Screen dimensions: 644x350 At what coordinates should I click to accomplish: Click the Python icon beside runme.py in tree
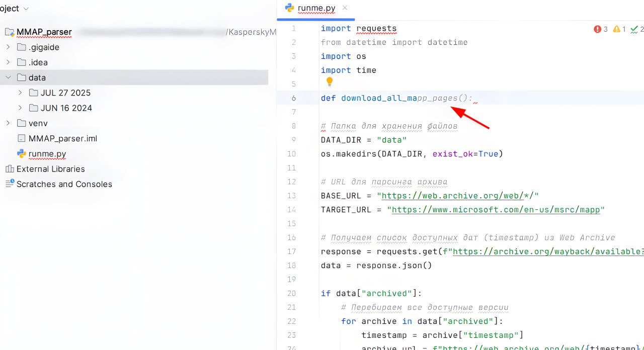point(21,154)
